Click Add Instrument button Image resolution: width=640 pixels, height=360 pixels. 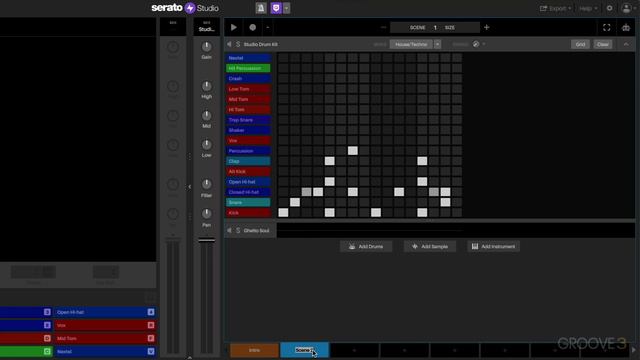(x=493, y=247)
